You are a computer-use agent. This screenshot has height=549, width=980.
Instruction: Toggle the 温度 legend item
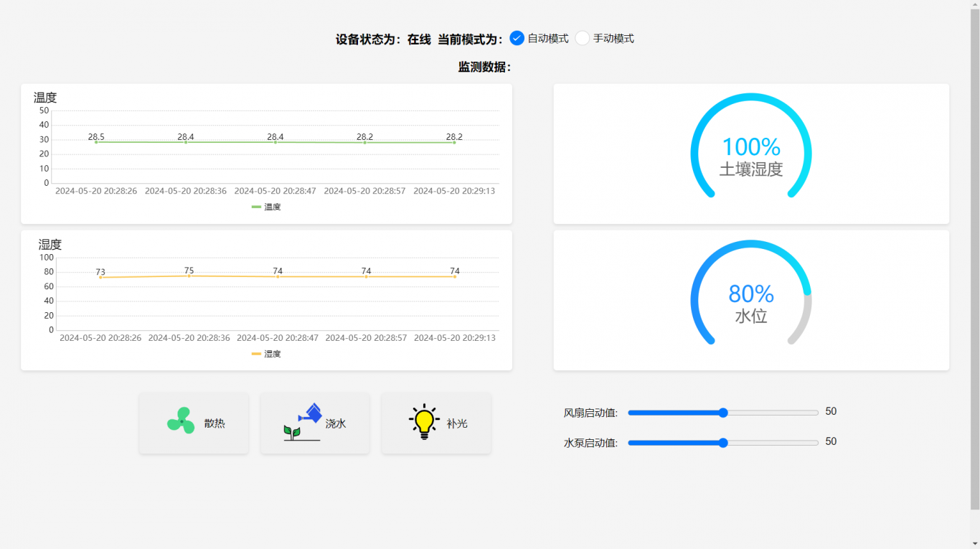(266, 207)
